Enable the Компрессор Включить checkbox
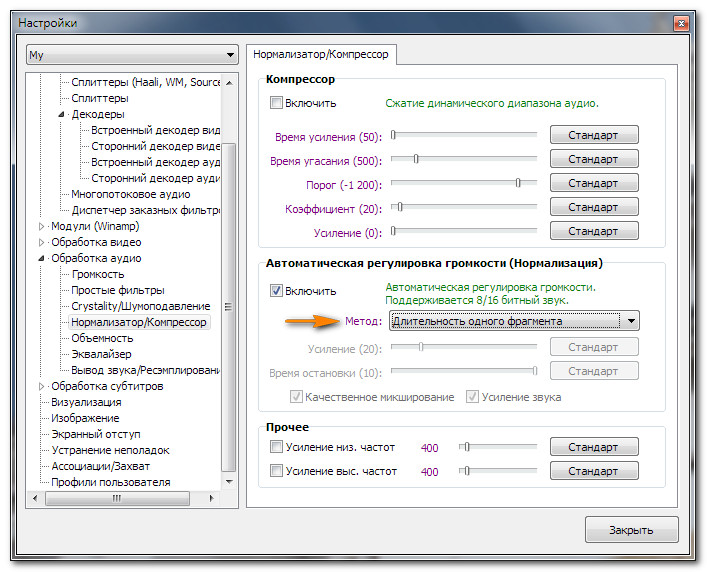The height and width of the screenshot is (572, 707). (276, 103)
